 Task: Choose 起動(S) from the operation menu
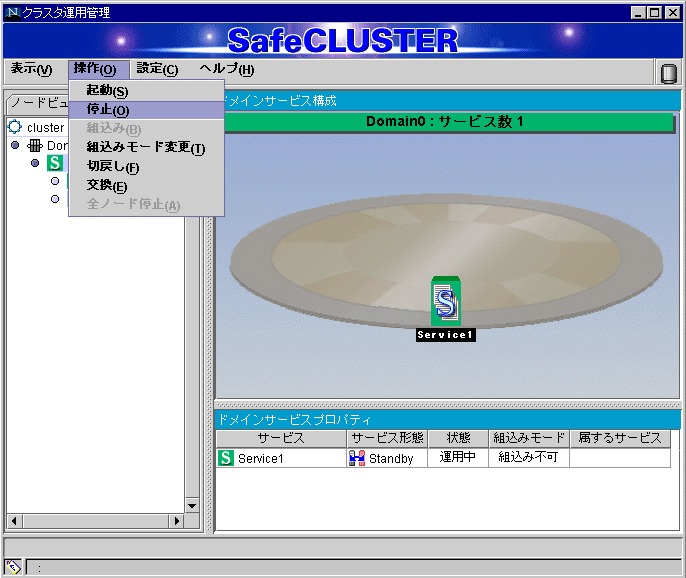[107, 91]
